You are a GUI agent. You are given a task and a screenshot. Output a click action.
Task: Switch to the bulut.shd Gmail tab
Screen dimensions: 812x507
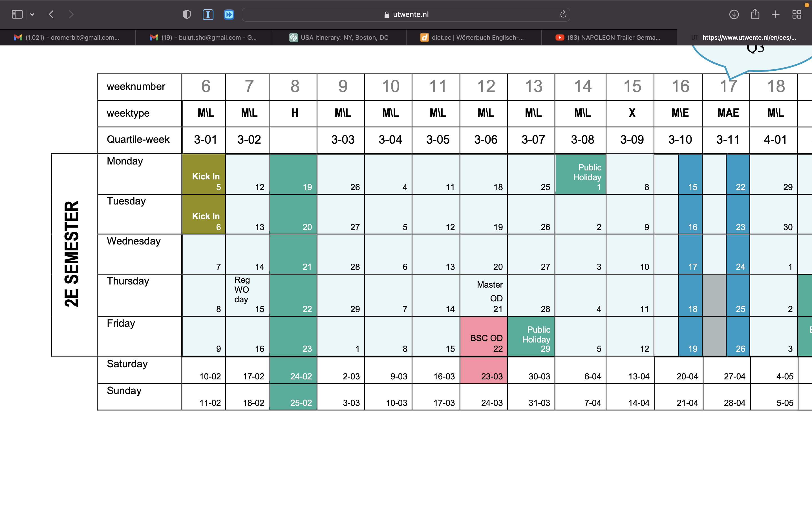(203, 37)
